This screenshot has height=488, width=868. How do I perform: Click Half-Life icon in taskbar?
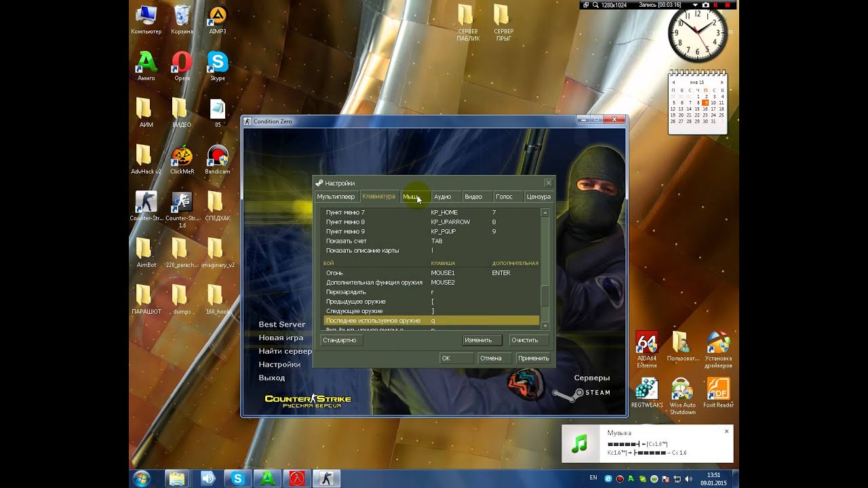[296, 479]
